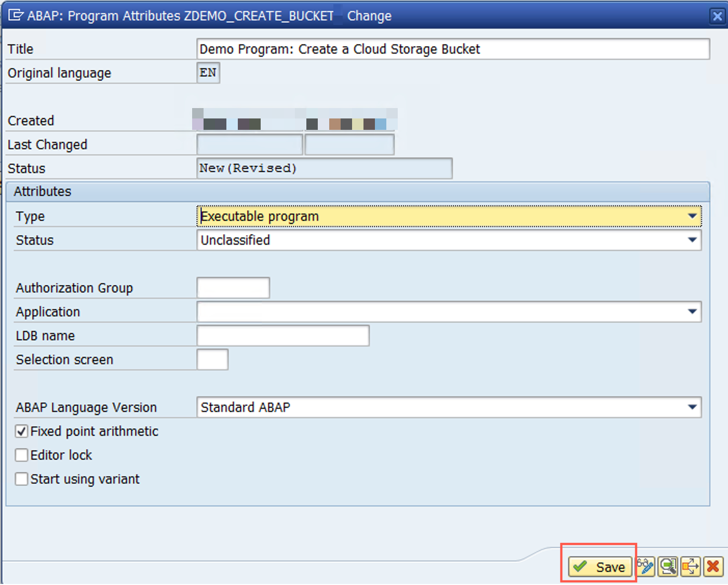
Task: Close the Program Attributes dialog window
Action: click(x=717, y=16)
